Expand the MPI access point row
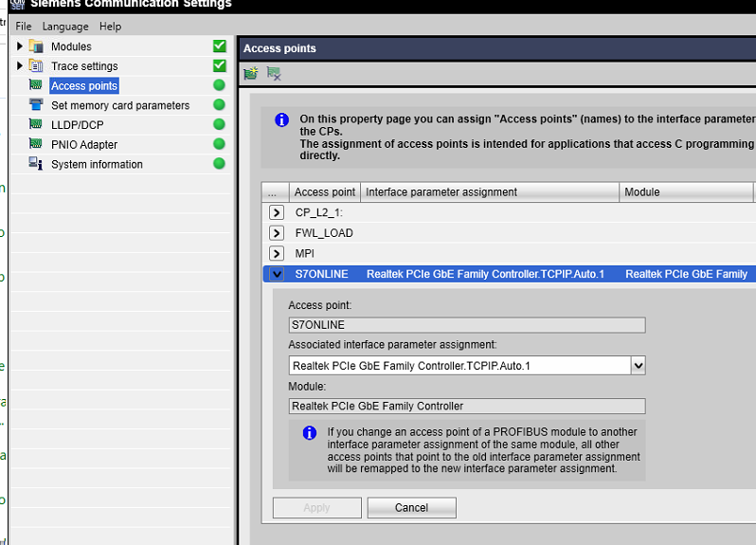This screenshot has width=756, height=545. coord(277,253)
